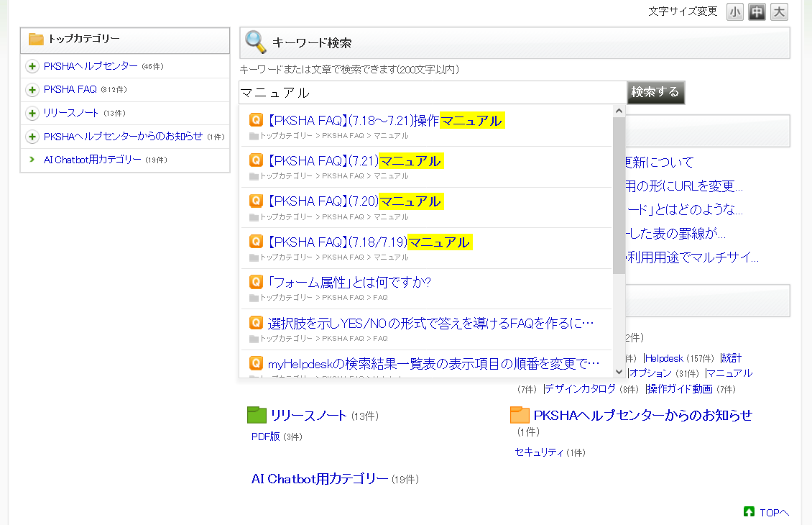Set font size to small (小)

click(735, 12)
